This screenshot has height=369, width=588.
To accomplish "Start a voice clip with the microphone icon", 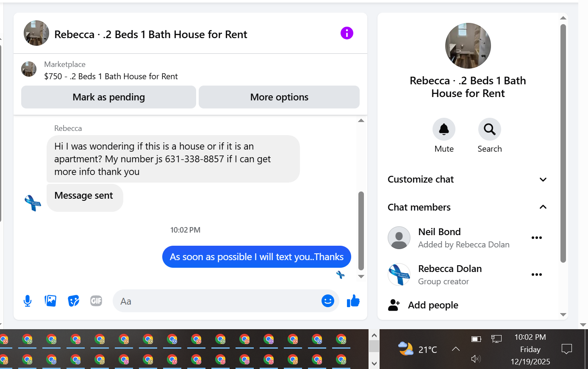I will point(28,301).
